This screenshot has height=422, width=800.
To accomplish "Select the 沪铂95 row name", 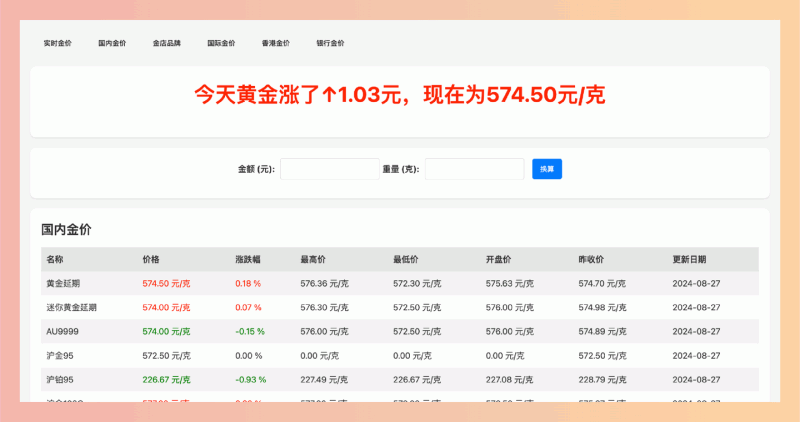I will click(60, 380).
